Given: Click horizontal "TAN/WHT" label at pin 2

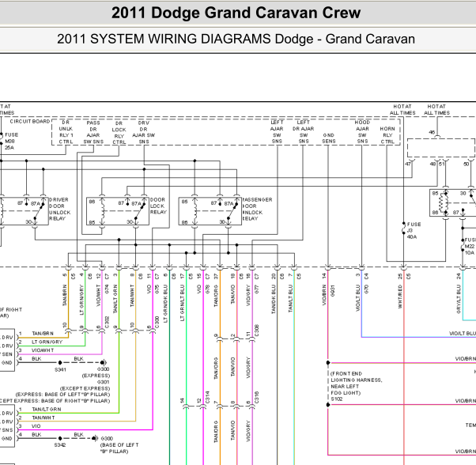Looking at the screenshot, I should point(43,418).
